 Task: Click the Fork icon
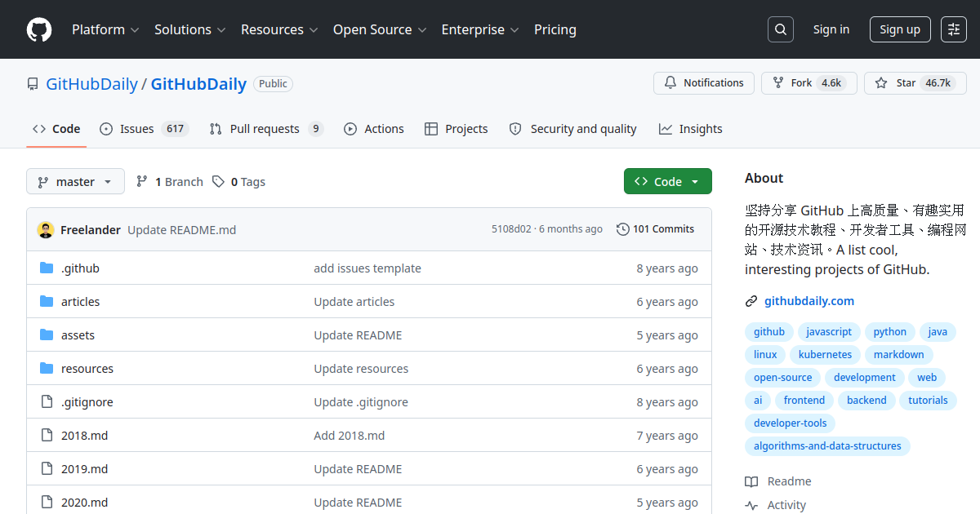coord(778,83)
